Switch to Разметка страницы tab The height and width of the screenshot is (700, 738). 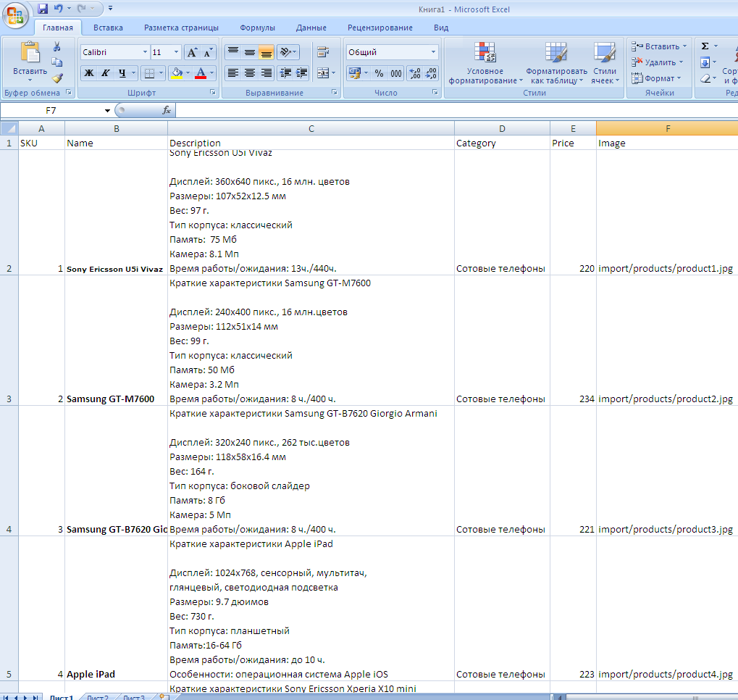click(x=181, y=28)
